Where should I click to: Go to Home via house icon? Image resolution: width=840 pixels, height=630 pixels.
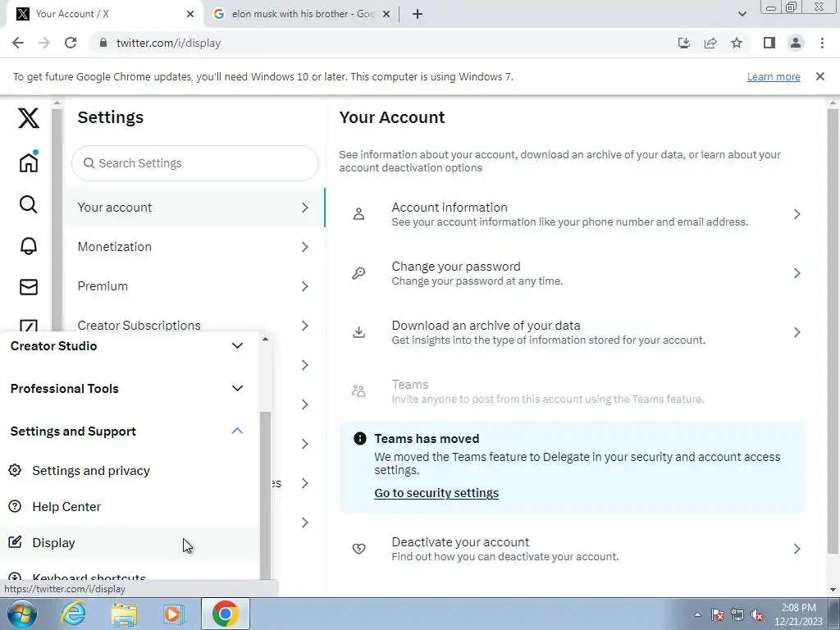[x=29, y=162]
